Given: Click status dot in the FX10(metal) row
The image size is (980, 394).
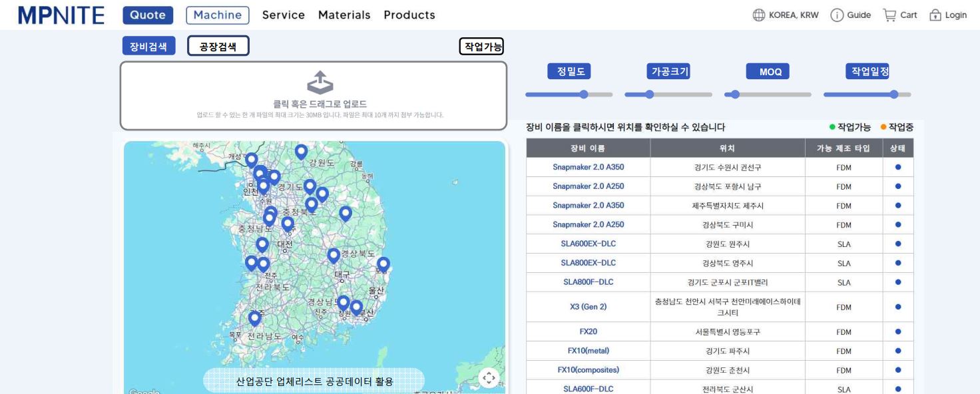Looking at the screenshot, I should 898,351.
